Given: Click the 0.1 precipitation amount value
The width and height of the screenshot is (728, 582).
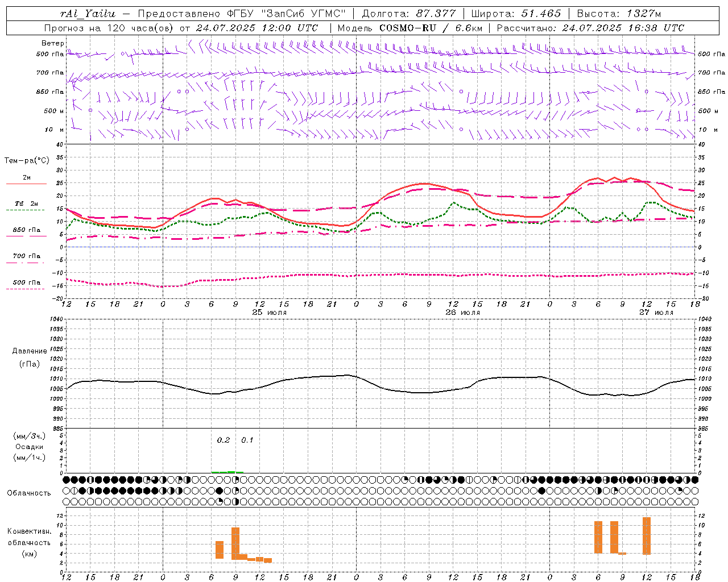Looking at the screenshot, I should pyautogui.click(x=247, y=440).
